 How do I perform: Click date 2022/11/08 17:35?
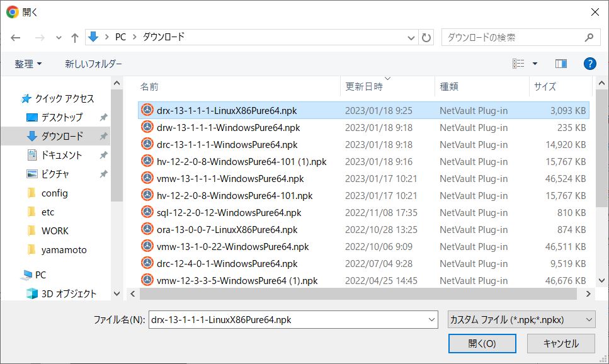coord(381,213)
